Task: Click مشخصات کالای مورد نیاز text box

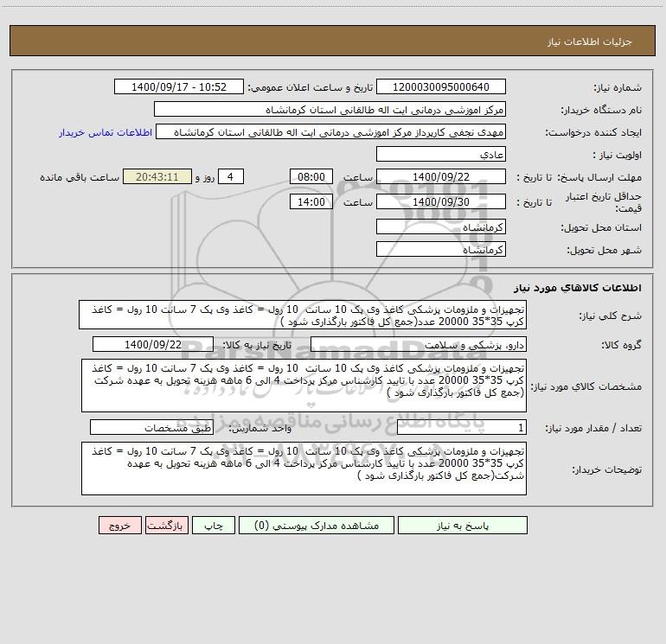Action: pos(304,386)
